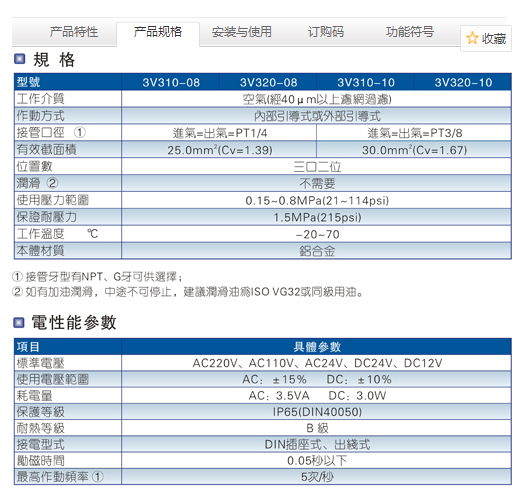Click the 收藏 star icon

click(x=472, y=38)
